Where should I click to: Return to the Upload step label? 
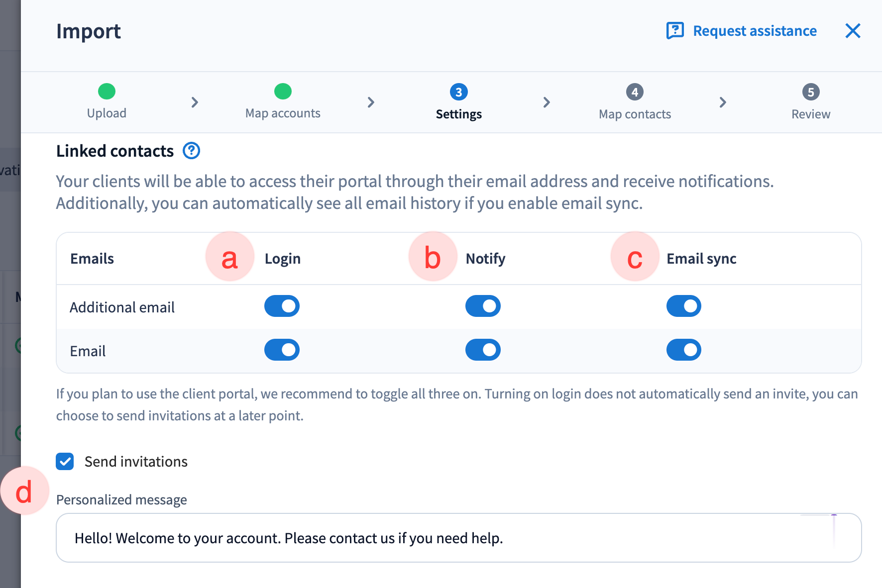pyautogui.click(x=107, y=113)
